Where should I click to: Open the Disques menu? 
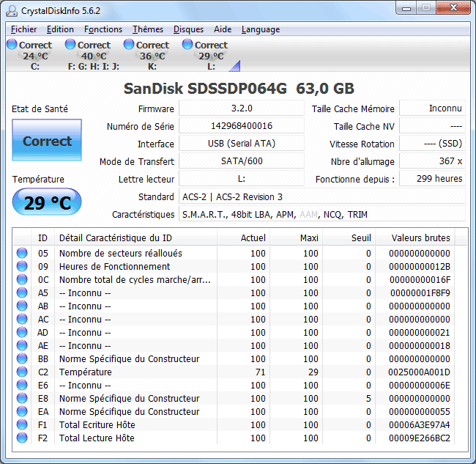pyautogui.click(x=188, y=29)
